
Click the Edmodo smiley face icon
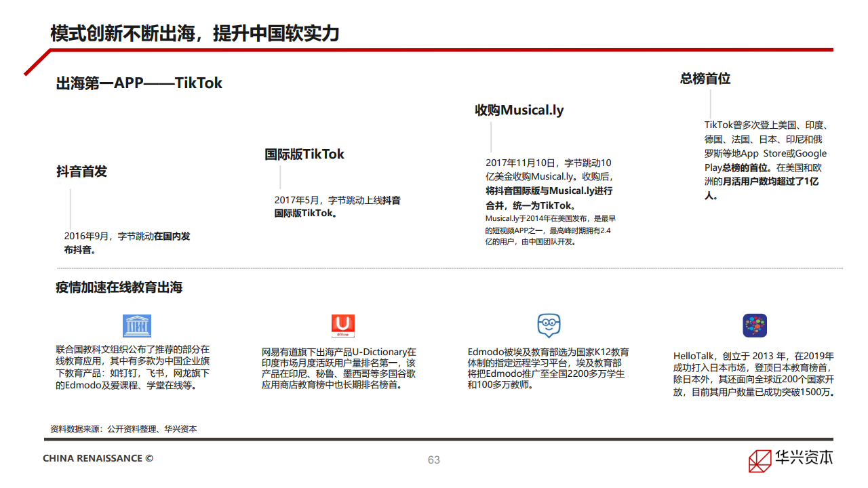tap(549, 326)
